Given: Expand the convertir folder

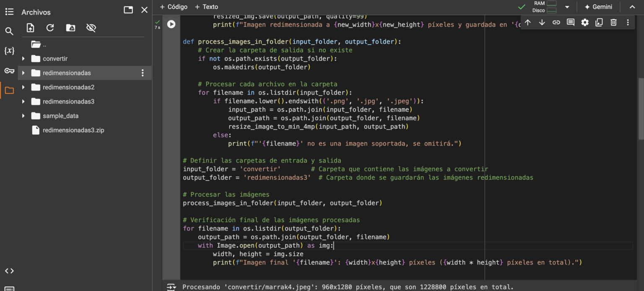Looking at the screenshot, I should tap(24, 58).
